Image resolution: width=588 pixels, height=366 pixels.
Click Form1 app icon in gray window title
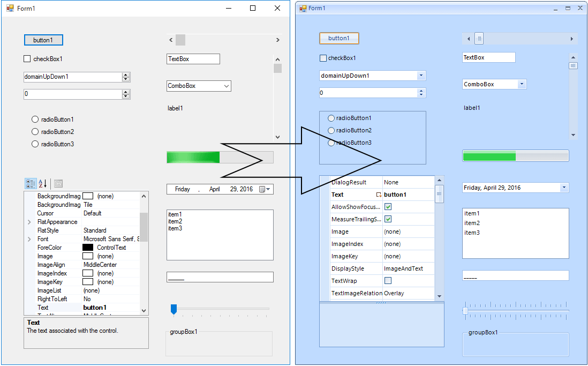tap(10, 9)
